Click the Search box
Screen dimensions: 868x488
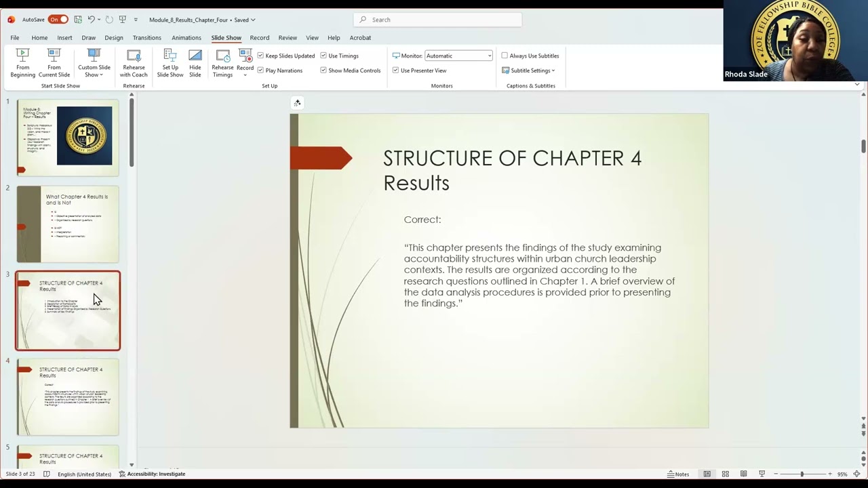(x=437, y=20)
